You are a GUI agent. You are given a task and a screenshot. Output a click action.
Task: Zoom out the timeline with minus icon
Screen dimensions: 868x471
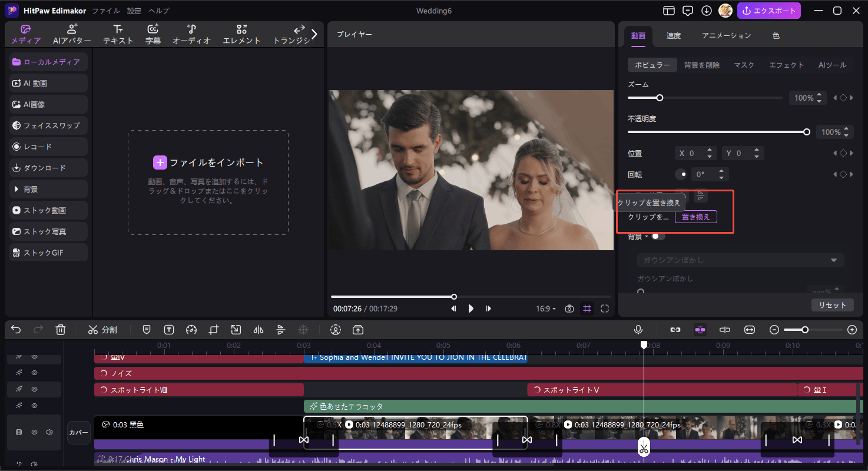(774, 330)
